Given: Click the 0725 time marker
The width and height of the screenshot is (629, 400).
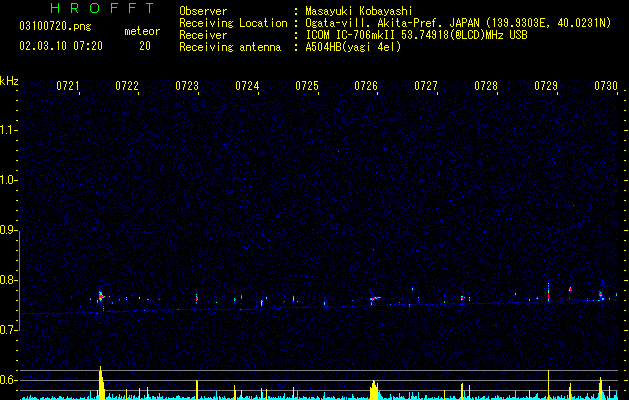Looking at the screenshot, I should (307, 86).
